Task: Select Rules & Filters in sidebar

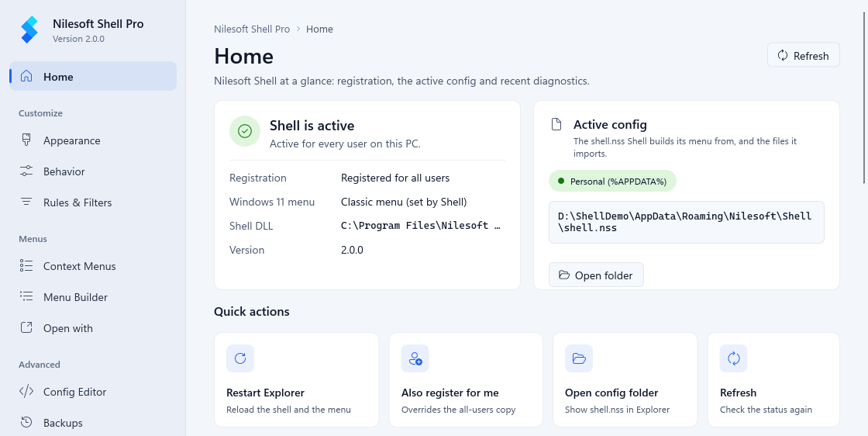Action: [x=93, y=202]
